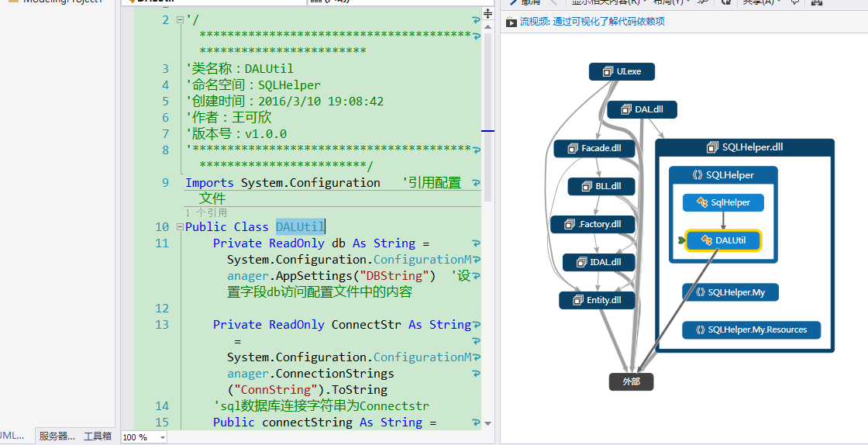Click the "DBString" string literal
The height and width of the screenshot is (445, 868).
click(394, 276)
